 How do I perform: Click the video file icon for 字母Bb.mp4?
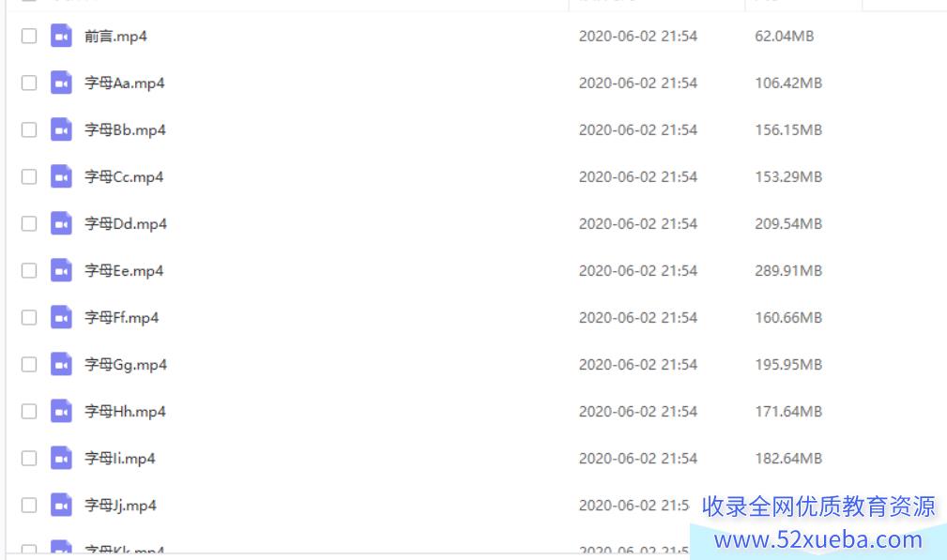[x=61, y=129]
